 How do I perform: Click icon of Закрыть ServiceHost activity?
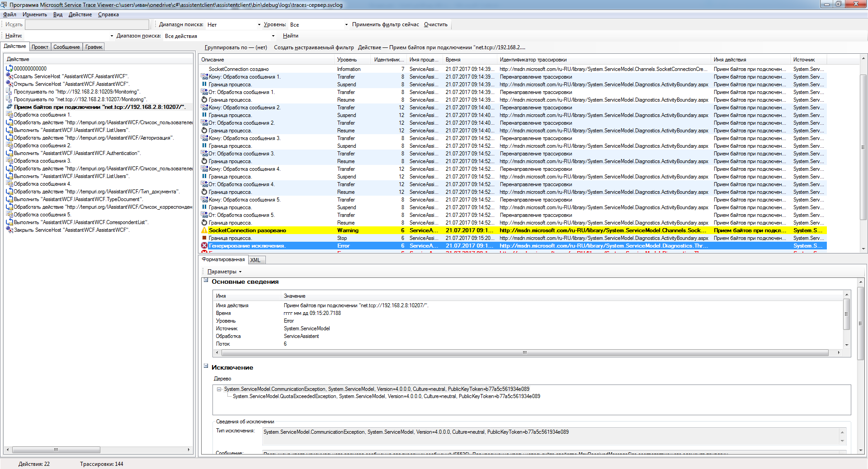9,230
